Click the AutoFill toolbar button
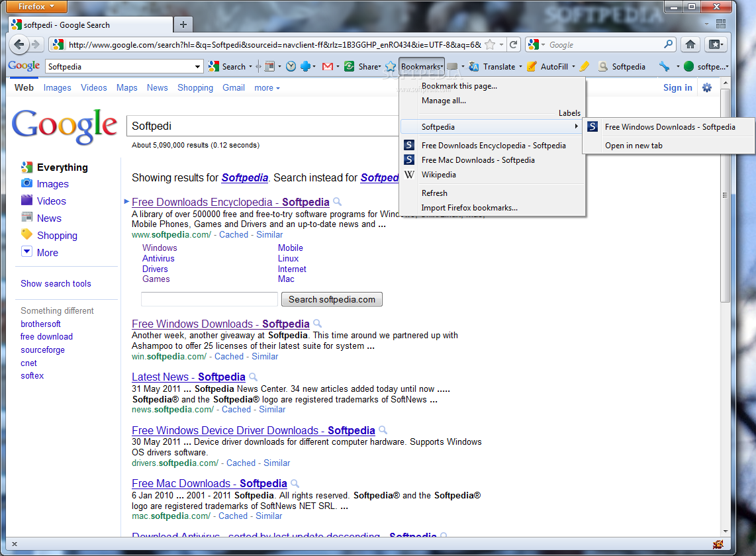The image size is (756, 556). [547, 67]
